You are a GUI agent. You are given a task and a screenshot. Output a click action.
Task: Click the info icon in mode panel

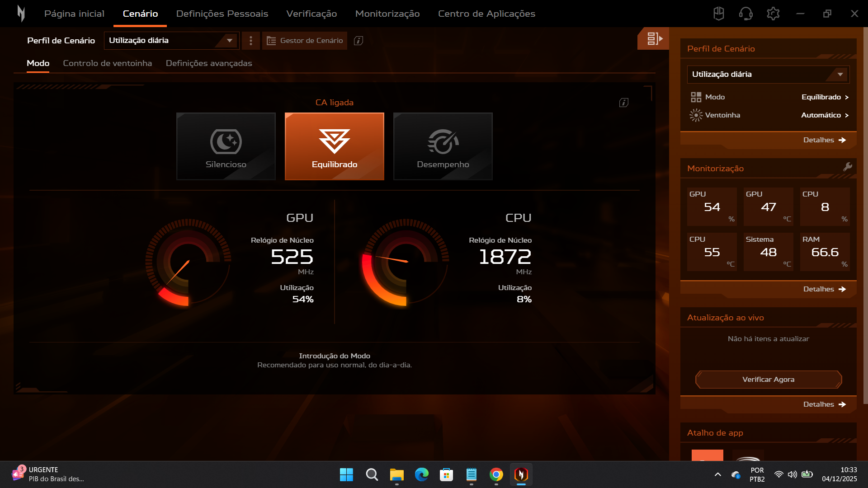tap(623, 103)
